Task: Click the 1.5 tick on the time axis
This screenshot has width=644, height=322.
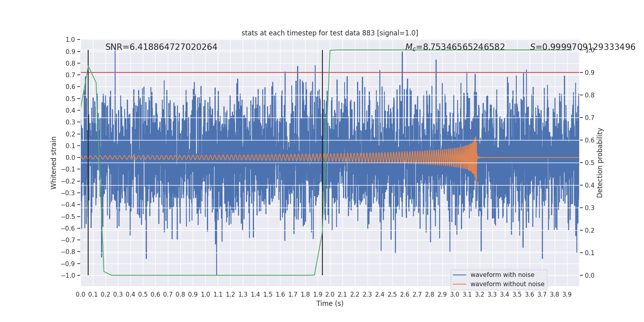Action: pos(268,295)
